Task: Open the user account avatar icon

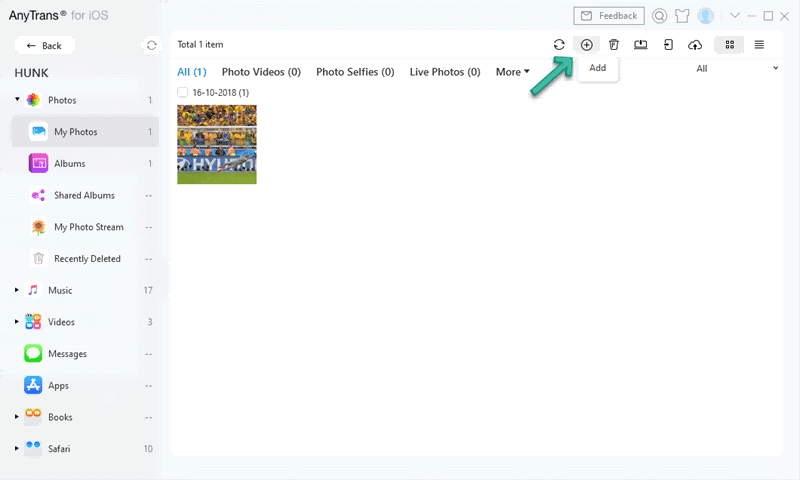Action: coord(706,16)
